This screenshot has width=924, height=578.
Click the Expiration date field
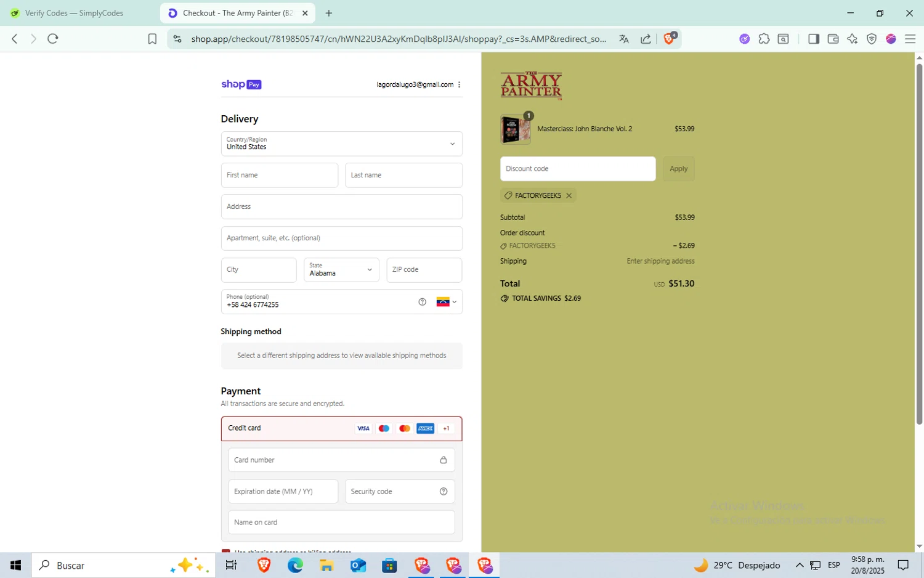click(x=283, y=491)
